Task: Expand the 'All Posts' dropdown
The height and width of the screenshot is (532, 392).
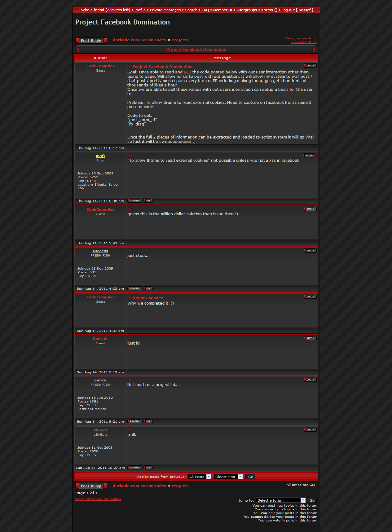Action: 199,477
